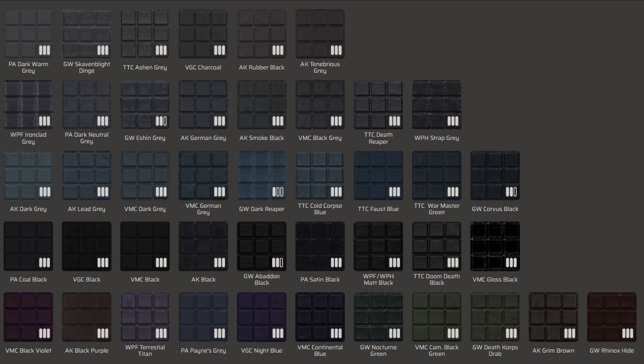Pick the AK Tenebrious Grey swatch

[320, 34]
